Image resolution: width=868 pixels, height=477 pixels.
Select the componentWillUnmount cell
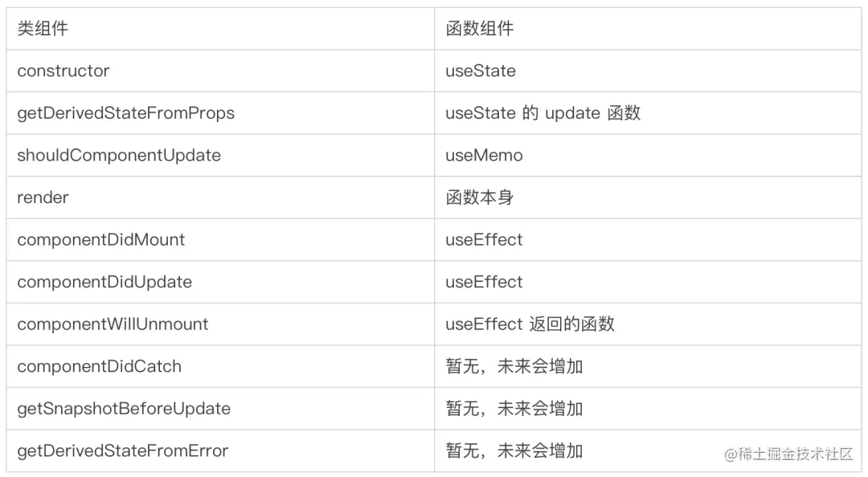coord(113,324)
